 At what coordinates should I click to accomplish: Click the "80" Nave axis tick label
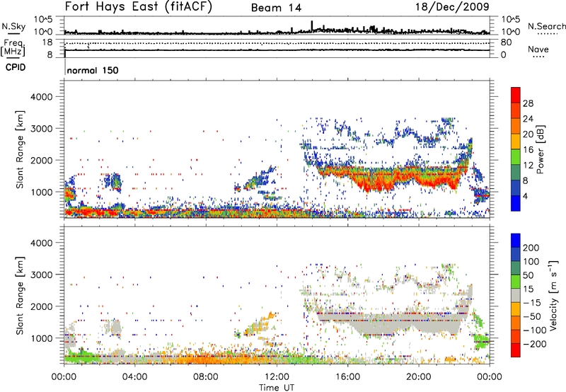point(506,42)
